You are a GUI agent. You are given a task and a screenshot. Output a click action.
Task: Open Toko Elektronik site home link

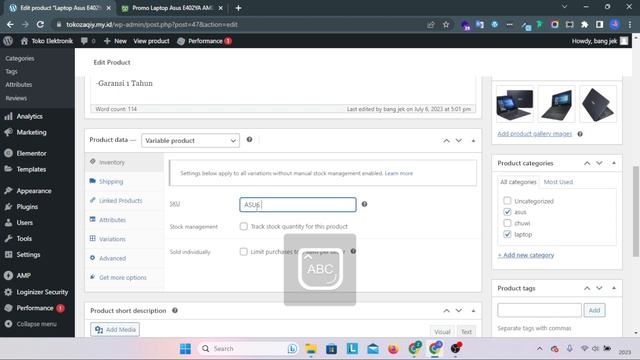47,41
